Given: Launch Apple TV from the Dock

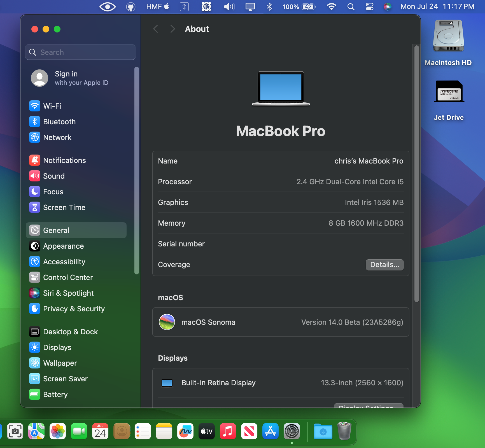Looking at the screenshot, I should tap(207, 431).
